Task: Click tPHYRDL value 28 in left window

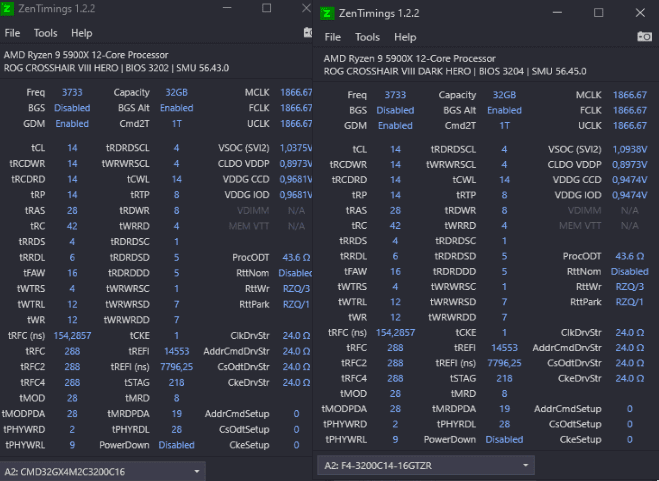Action: pyautogui.click(x=177, y=429)
